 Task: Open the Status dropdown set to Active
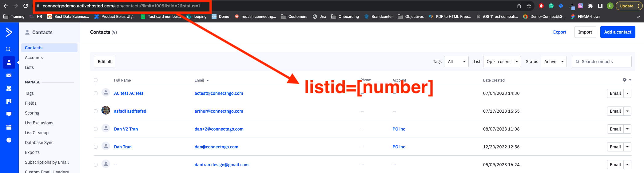click(x=553, y=62)
